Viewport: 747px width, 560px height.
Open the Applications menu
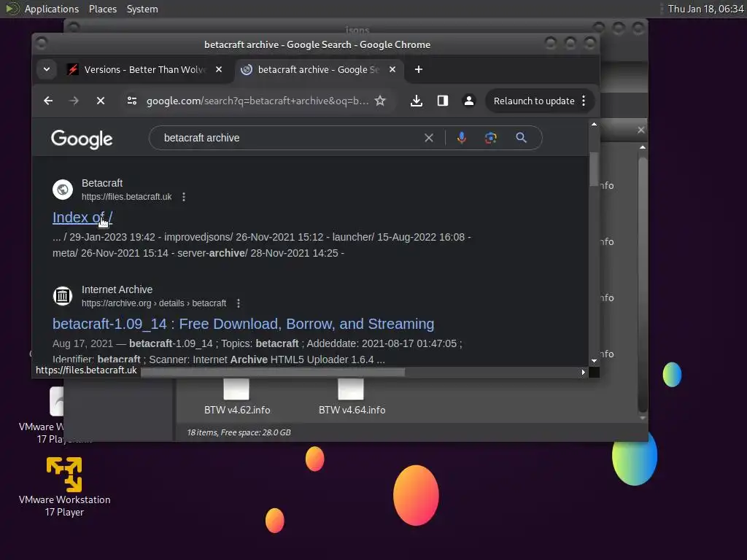coord(52,9)
